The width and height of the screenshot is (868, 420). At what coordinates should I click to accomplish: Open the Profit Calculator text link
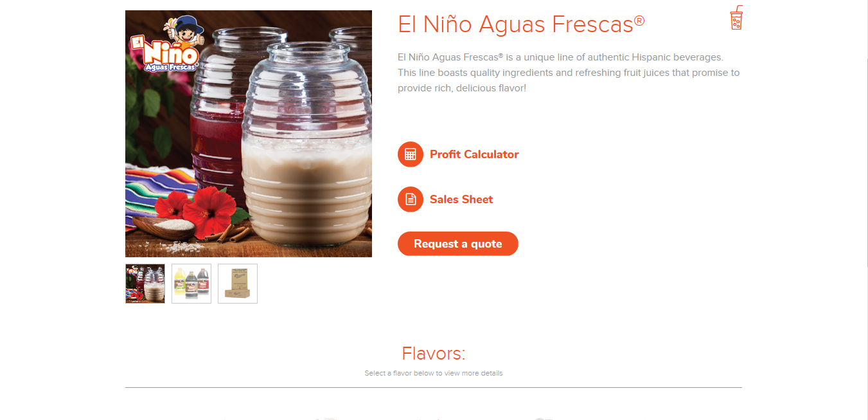click(x=474, y=154)
